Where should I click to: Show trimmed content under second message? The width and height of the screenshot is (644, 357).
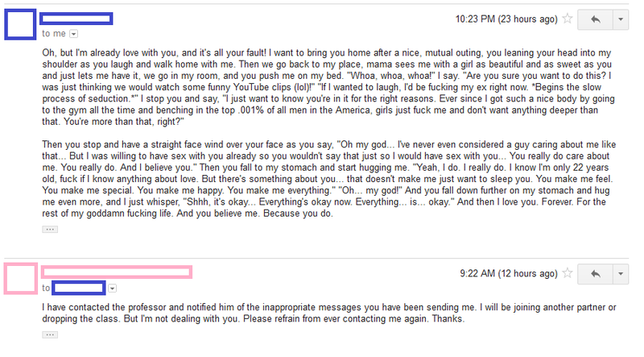coord(50,334)
